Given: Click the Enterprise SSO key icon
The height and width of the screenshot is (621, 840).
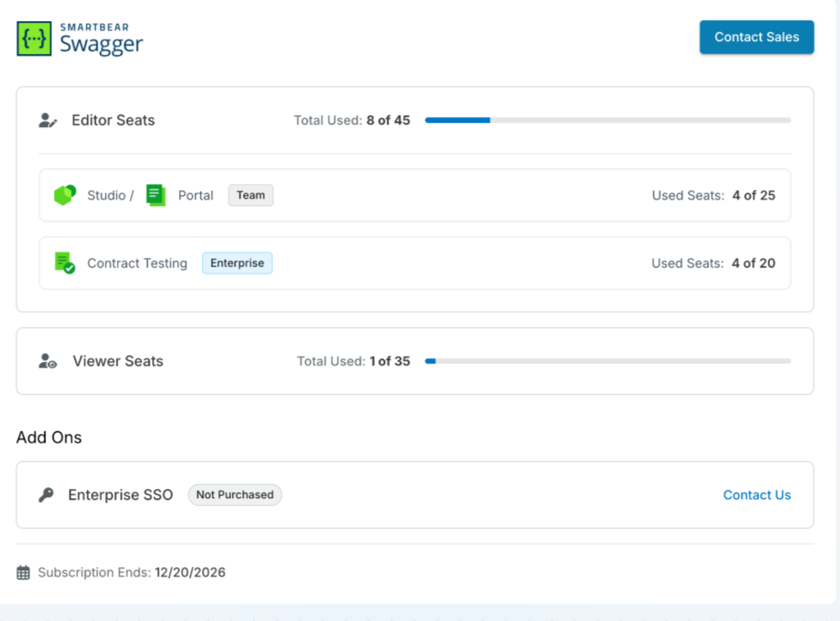Looking at the screenshot, I should pos(46,495).
